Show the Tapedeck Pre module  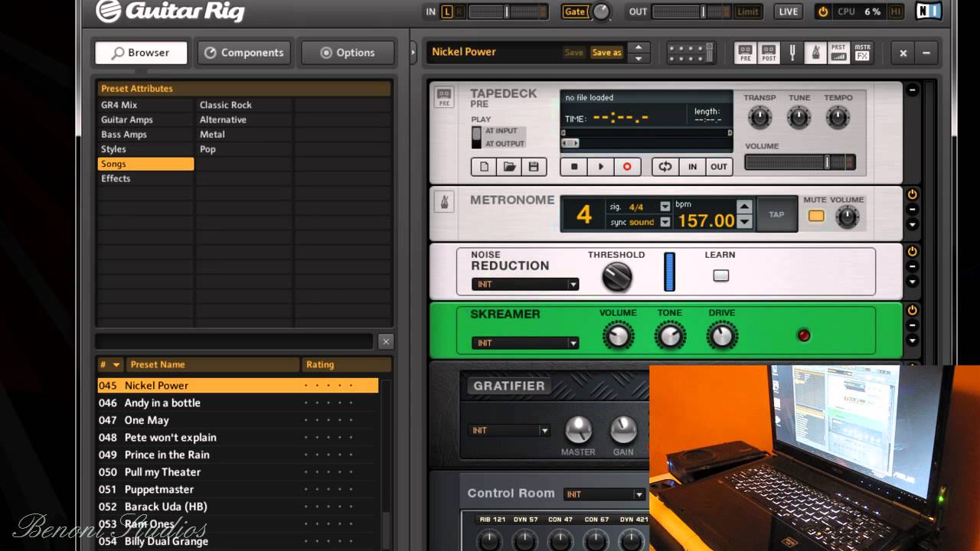745,52
